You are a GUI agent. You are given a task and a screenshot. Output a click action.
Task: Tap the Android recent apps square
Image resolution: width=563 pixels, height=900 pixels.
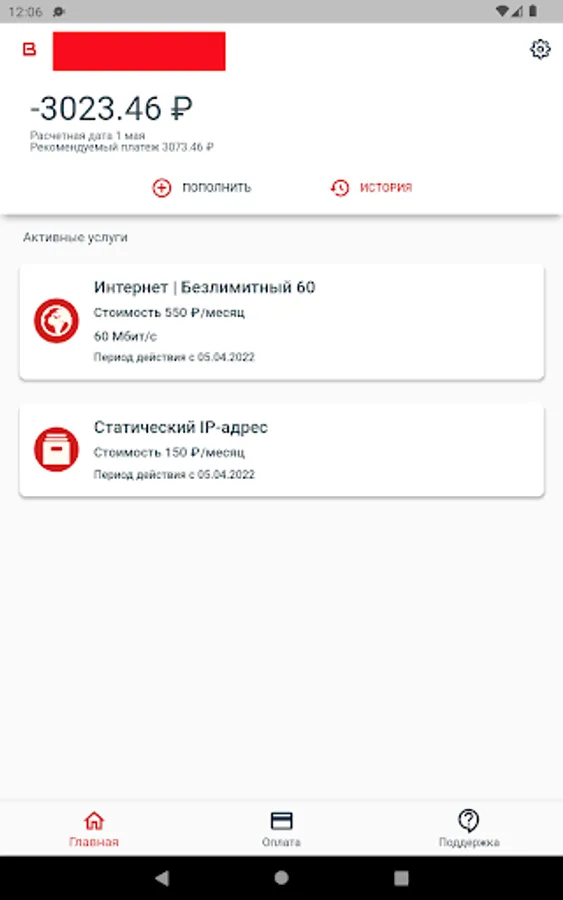401,878
